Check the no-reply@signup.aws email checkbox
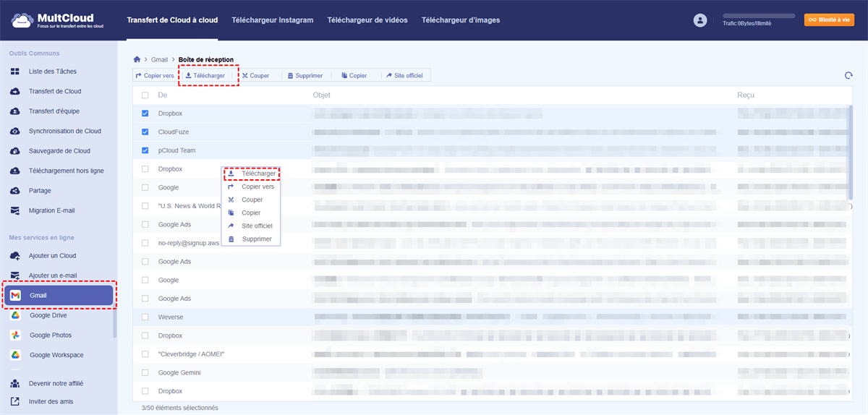Image resolution: width=868 pixels, height=415 pixels. tap(145, 243)
